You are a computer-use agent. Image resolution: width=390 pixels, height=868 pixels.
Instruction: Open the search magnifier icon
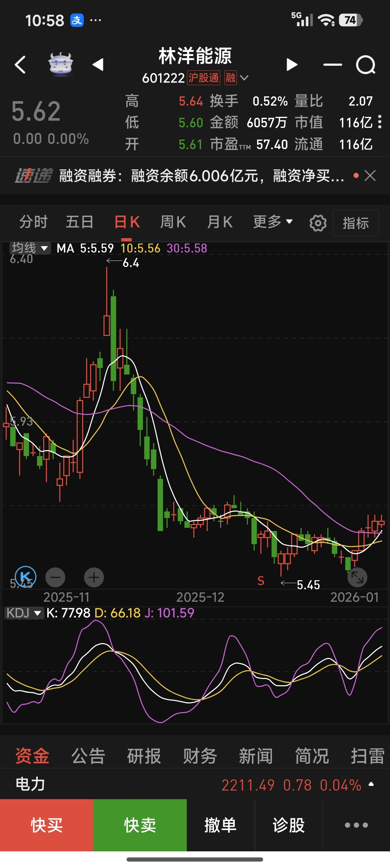pos(366,65)
